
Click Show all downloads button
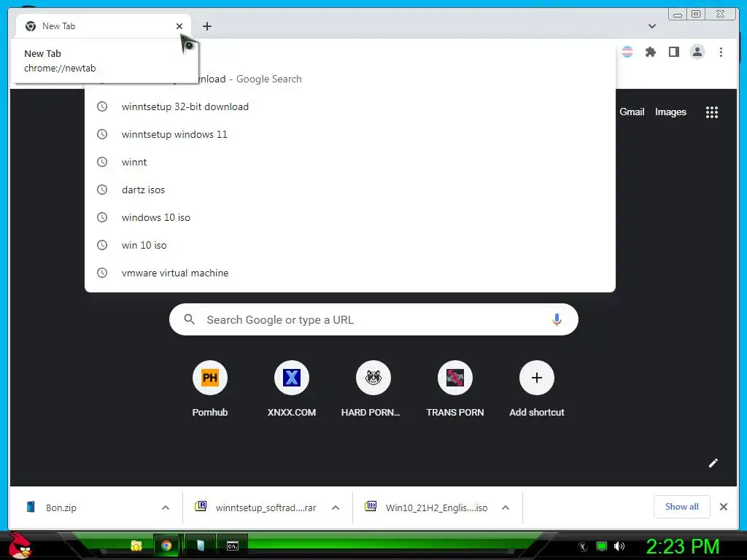(x=682, y=507)
